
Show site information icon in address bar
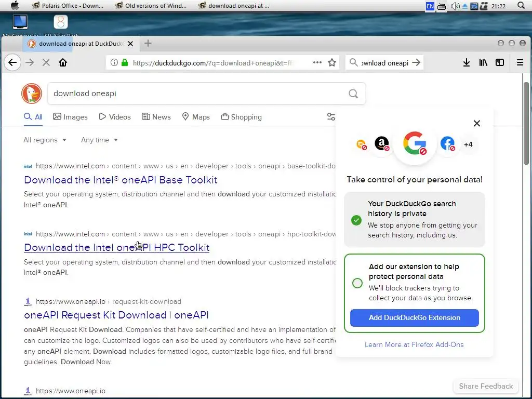pyautogui.click(x=114, y=62)
